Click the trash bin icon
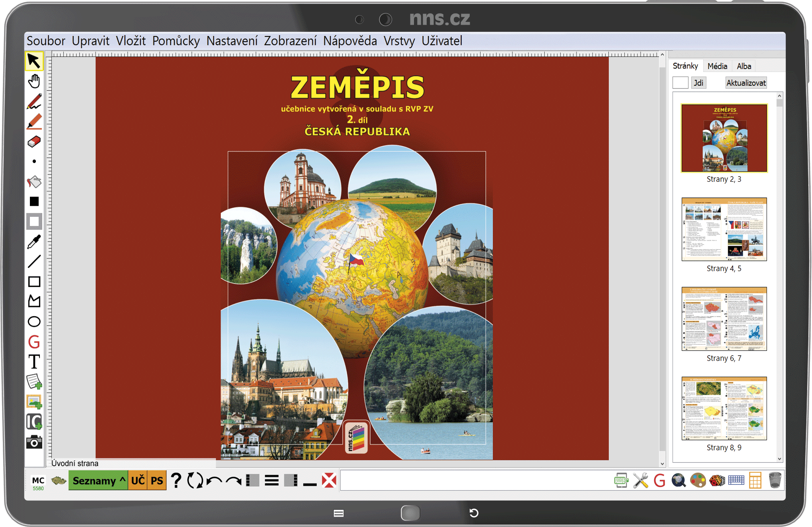 (775, 480)
